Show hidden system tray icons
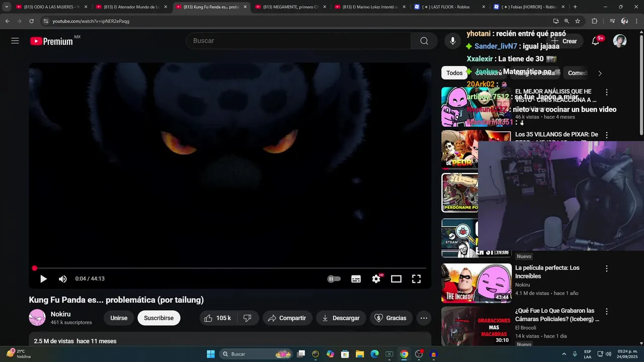The width and height of the screenshot is (644, 362). click(563, 354)
